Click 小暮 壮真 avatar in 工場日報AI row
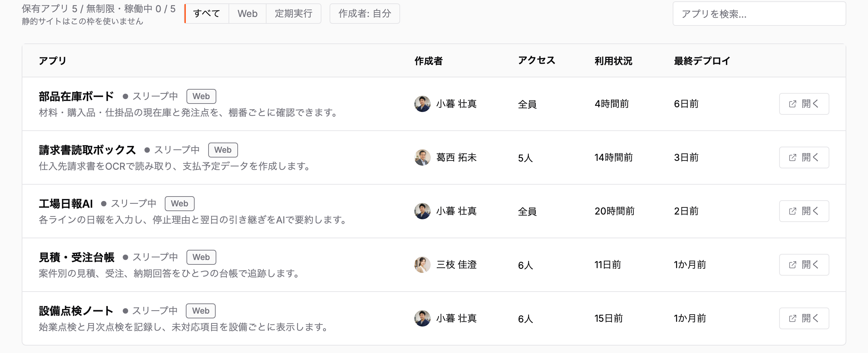 click(x=422, y=211)
